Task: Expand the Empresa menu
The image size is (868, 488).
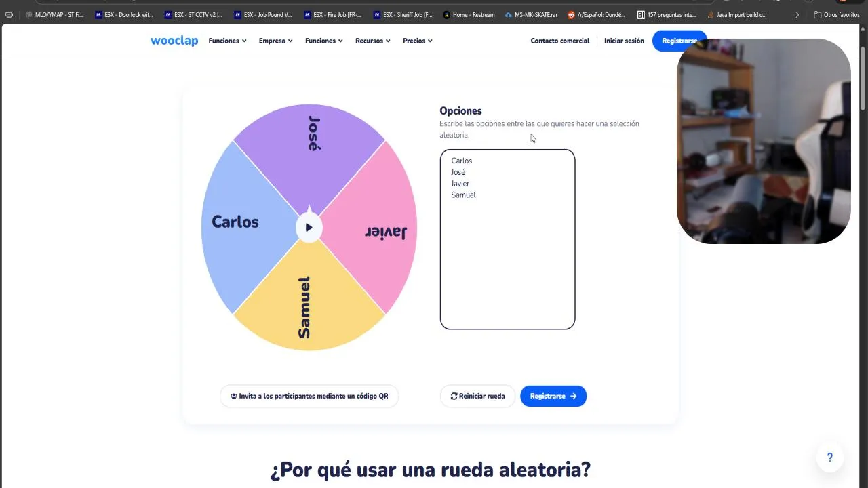Action: (275, 41)
